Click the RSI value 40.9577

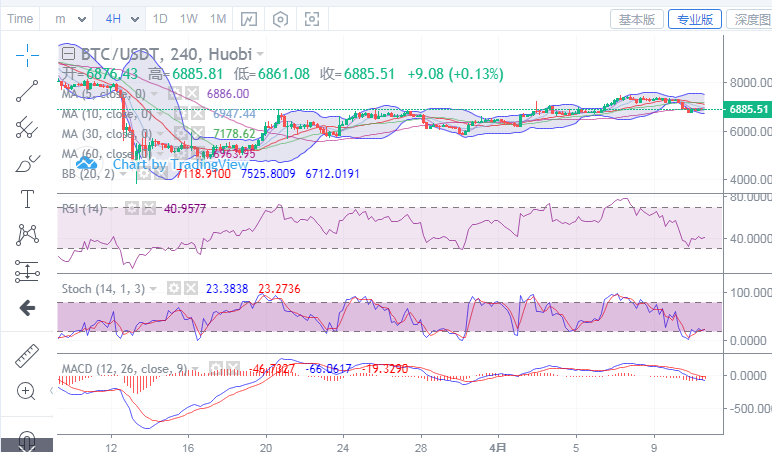click(185, 209)
